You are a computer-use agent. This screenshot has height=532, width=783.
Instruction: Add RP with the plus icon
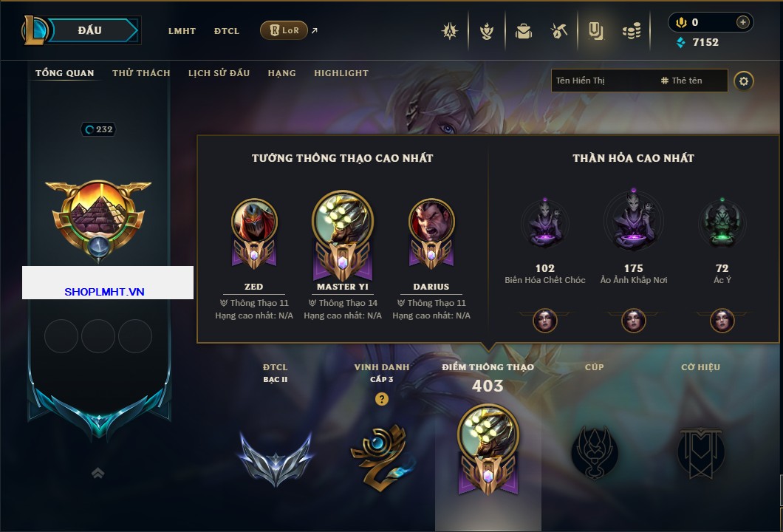(742, 22)
